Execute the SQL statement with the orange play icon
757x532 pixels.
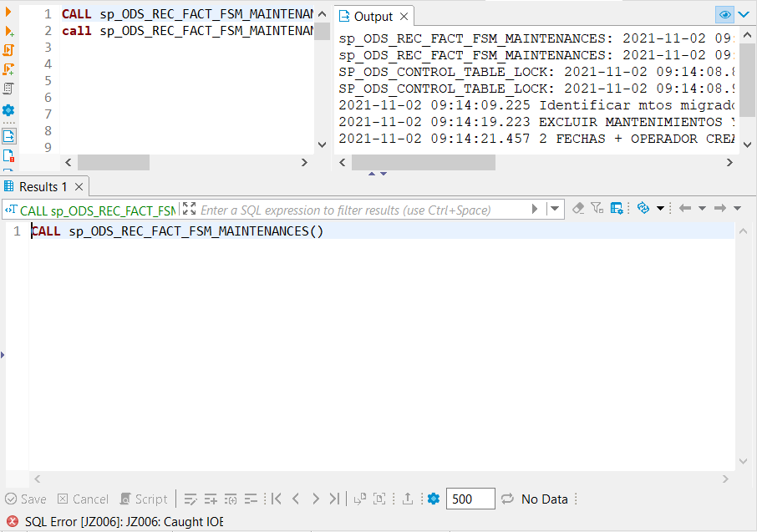point(8,11)
